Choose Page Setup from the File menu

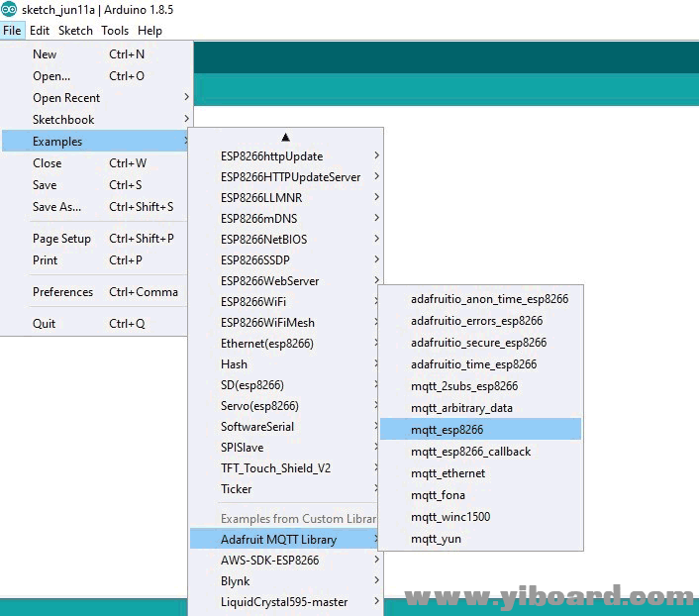pyautogui.click(x=94, y=239)
